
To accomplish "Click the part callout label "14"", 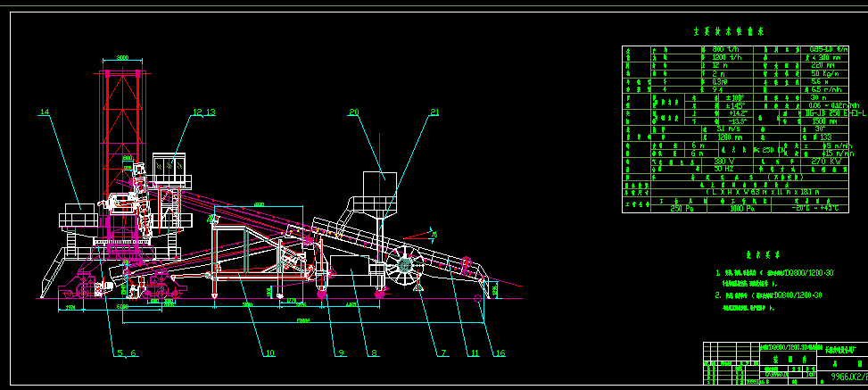I will (45, 112).
